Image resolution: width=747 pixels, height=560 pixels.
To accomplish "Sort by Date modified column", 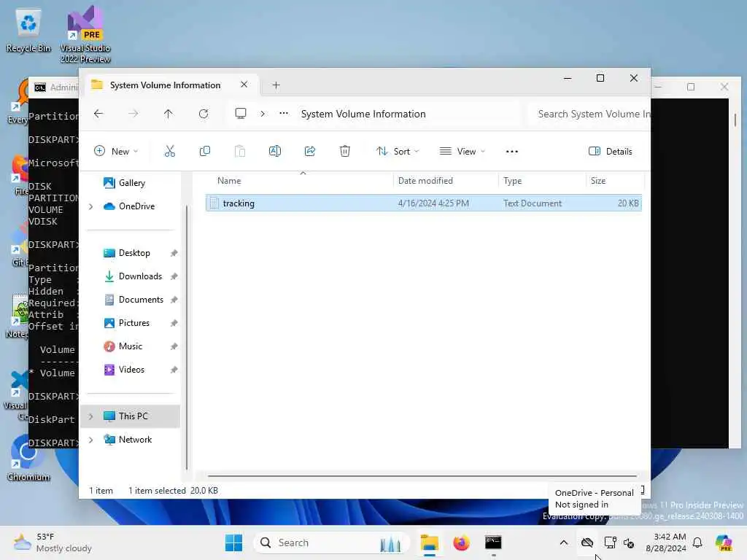I will [425, 181].
